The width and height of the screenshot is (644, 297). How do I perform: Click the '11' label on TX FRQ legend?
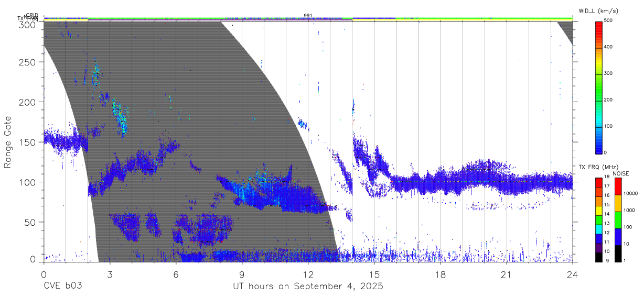[x=607, y=243]
